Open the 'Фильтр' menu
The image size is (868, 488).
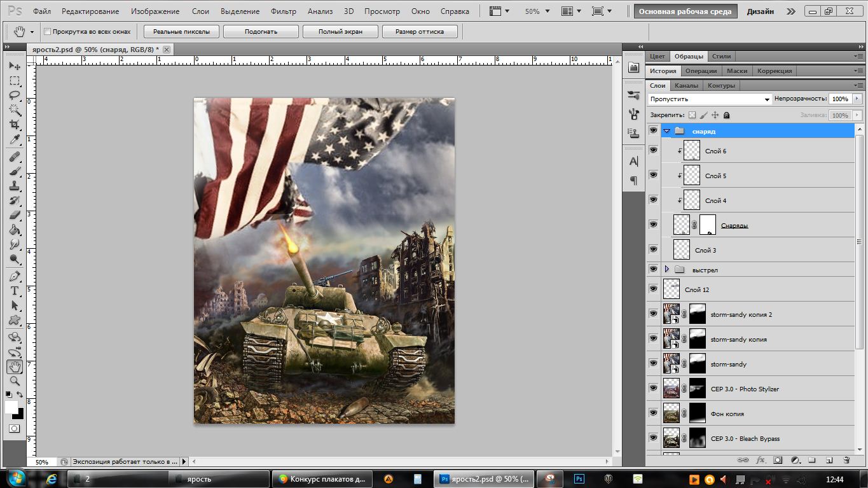click(x=283, y=11)
